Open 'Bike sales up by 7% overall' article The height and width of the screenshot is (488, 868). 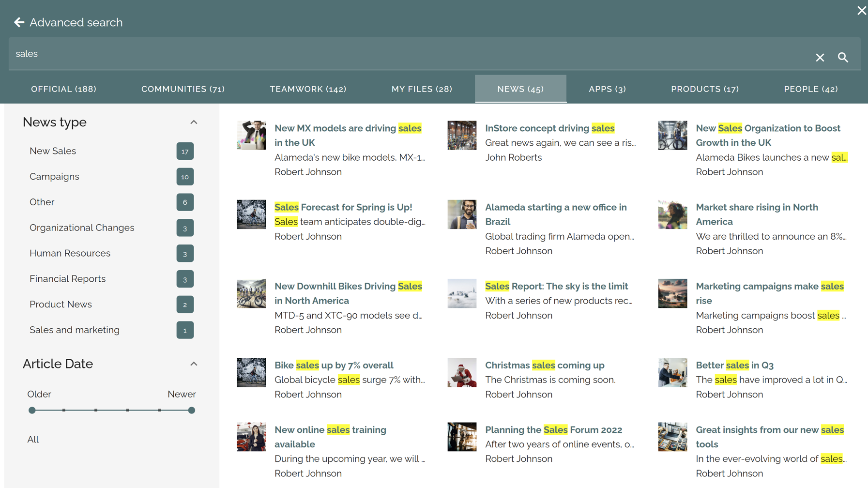click(334, 365)
